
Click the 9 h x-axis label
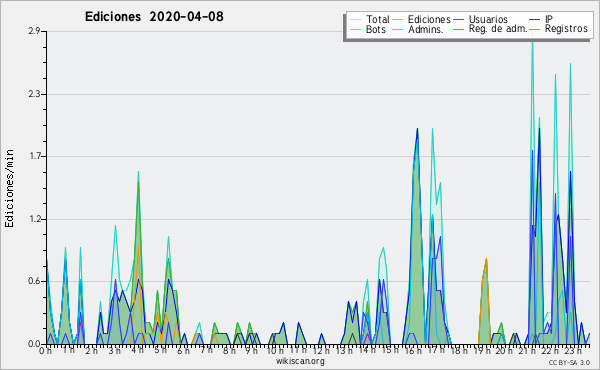click(x=252, y=350)
